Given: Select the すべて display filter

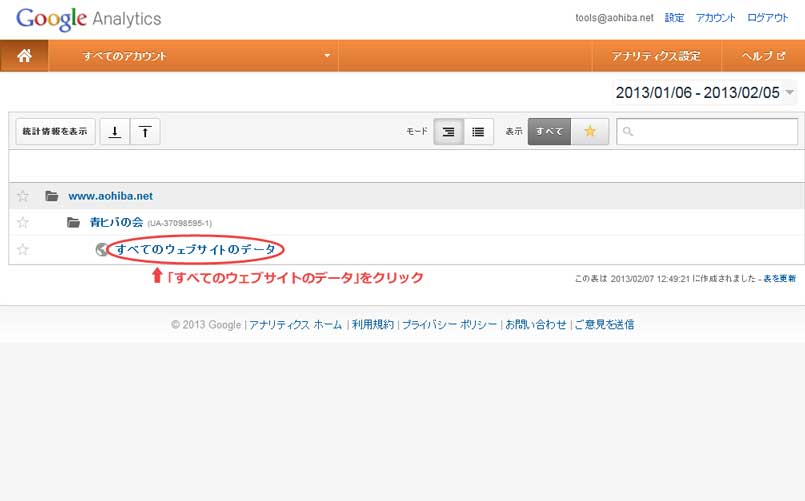Looking at the screenshot, I should (x=549, y=131).
